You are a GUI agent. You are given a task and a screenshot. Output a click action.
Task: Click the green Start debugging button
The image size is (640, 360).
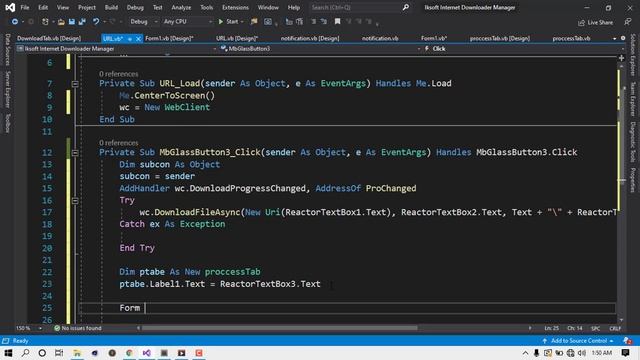coord(228,22)
